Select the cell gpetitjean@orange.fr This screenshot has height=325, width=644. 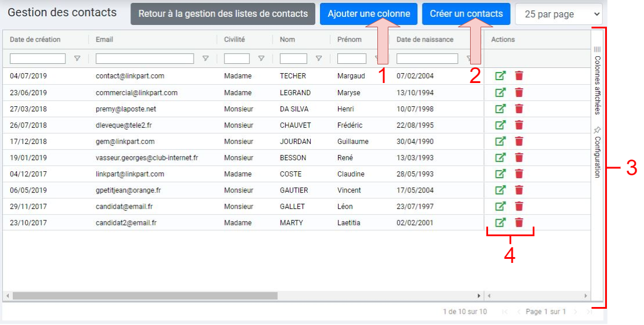click(x=128, y=190)
